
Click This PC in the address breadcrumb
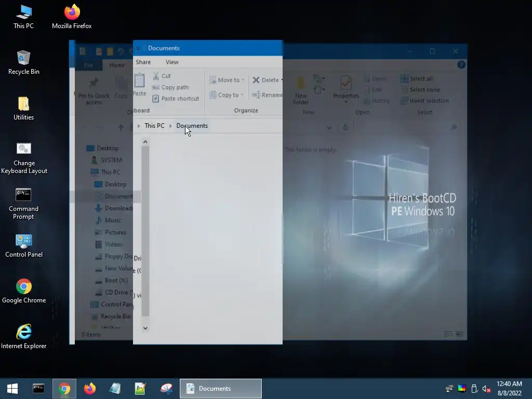[154, 126]
